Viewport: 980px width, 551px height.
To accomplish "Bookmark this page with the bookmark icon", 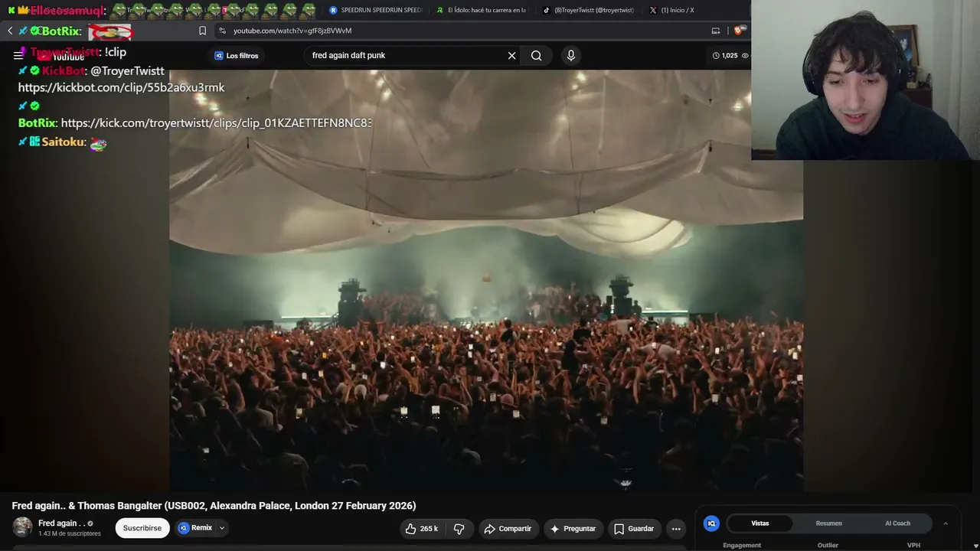I will [202, 31].
